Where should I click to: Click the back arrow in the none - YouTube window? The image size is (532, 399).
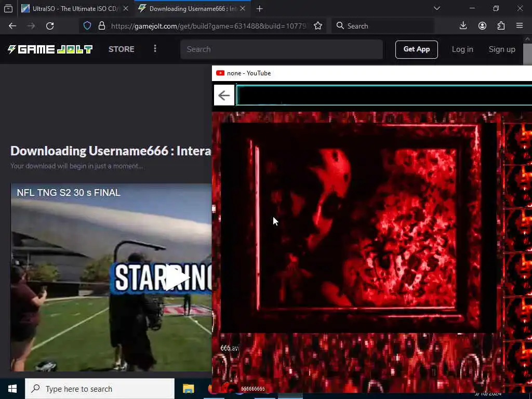pos(224,96)
